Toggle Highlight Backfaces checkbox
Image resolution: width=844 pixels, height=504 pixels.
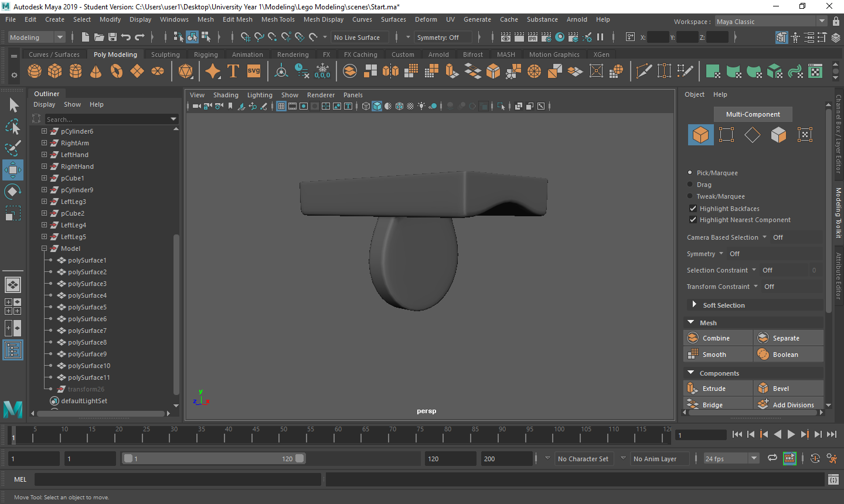[x=693, y=209]
